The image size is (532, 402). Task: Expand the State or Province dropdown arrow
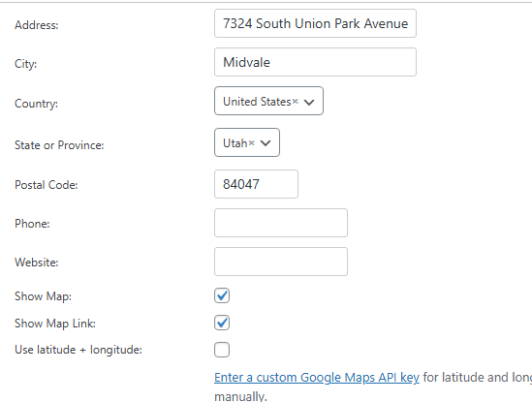[x=266, y=143]
